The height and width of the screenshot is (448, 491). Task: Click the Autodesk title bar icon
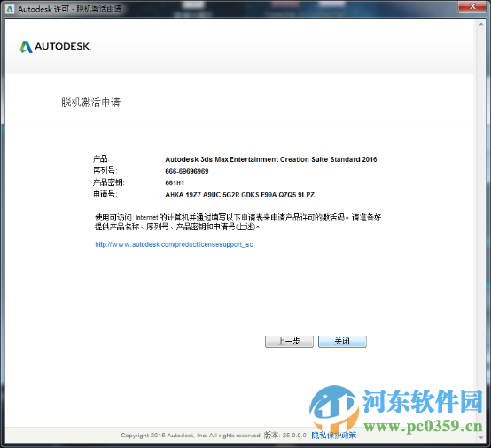[11, 9]
